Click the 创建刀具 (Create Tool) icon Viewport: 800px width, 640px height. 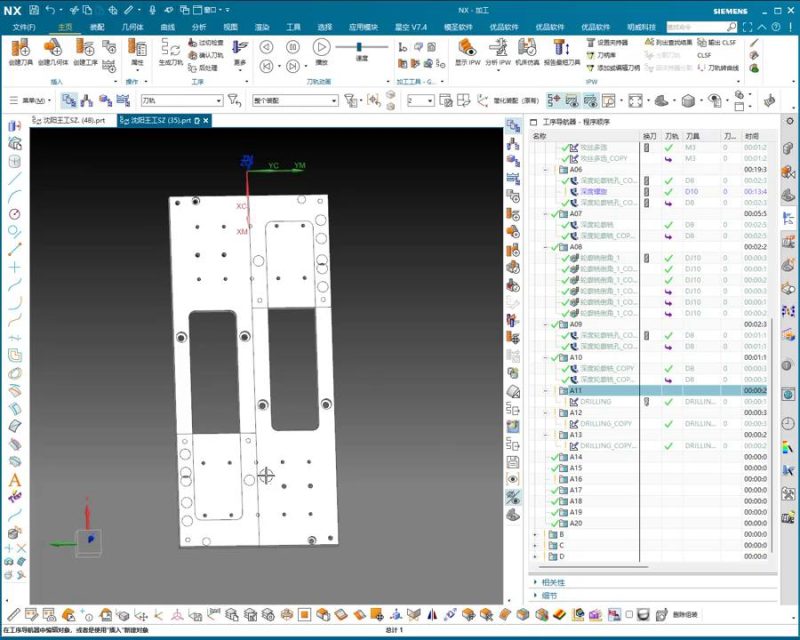pyautogui.click(x=20, y=48)
